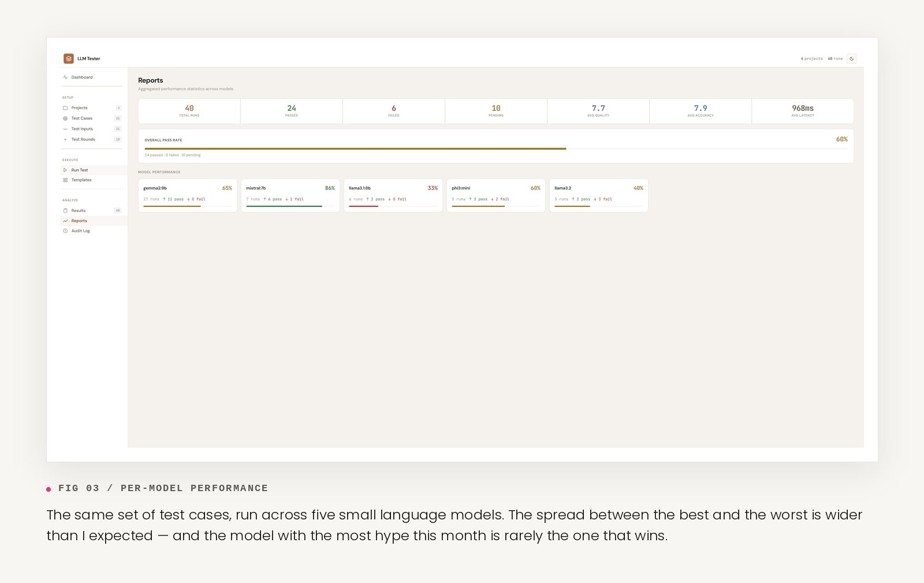Screen dimensions: 924x583
Task: Click the Projects folder icon
Action: tap(65, 108)
